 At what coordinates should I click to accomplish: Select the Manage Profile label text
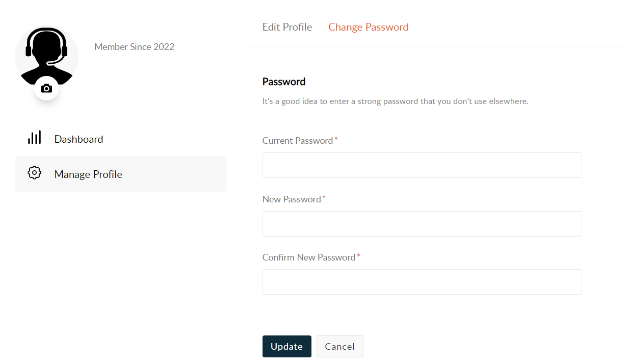[88, 174]
